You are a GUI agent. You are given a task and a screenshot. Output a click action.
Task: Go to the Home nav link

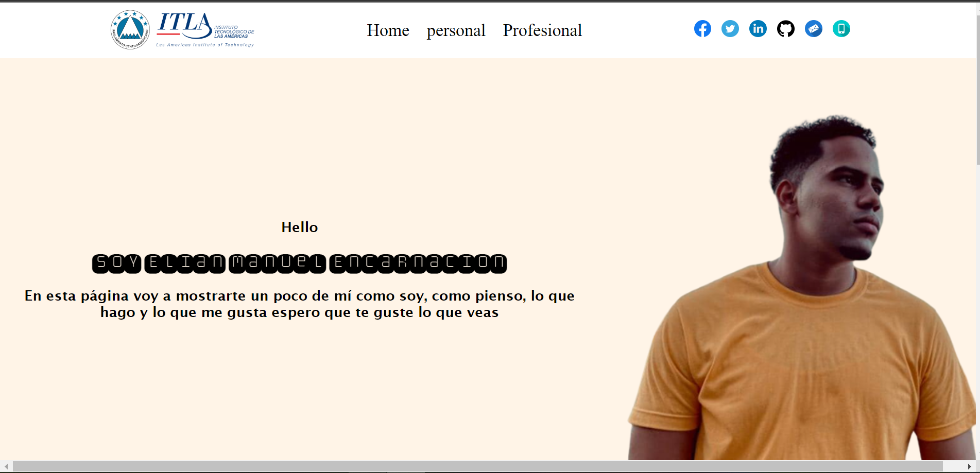pyautogui.click(x=388, y=30)
